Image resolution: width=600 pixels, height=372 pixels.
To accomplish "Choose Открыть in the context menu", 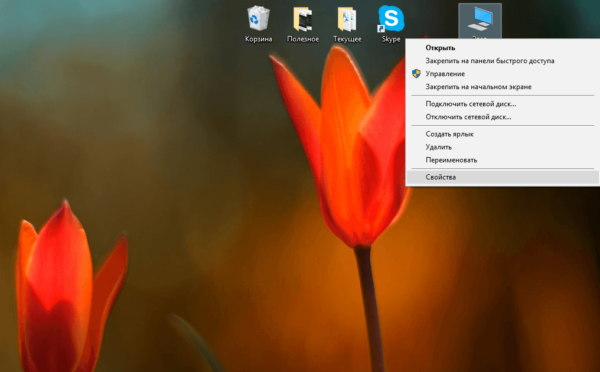I will coord(440,48).
